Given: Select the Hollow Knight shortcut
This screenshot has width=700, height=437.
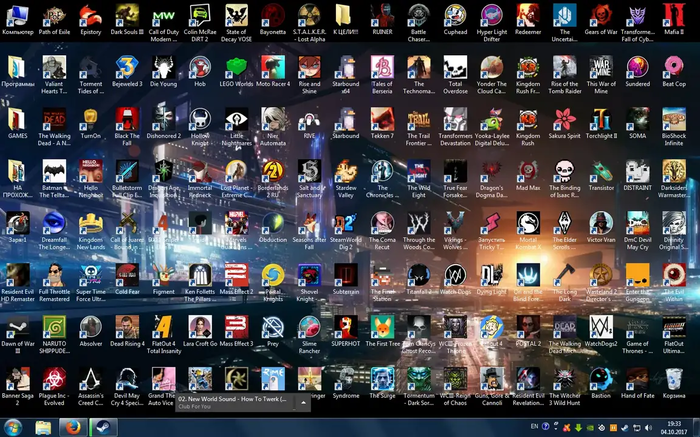Looking at the screenshot, I should point(200,119).
